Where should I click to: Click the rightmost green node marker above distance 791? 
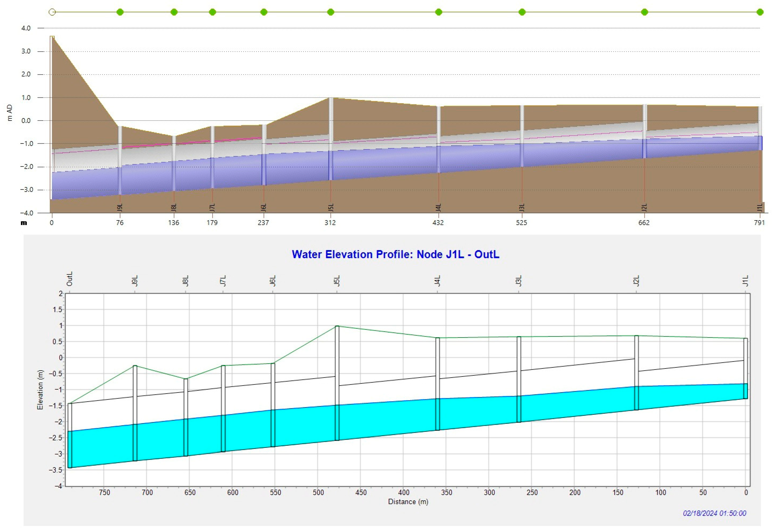pyautogui.click(x=760, y=12)
